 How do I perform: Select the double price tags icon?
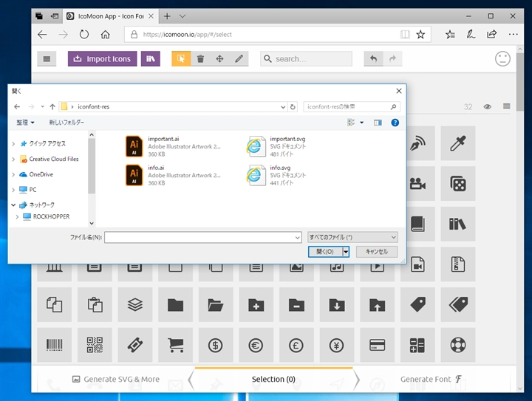pos(458,304)
